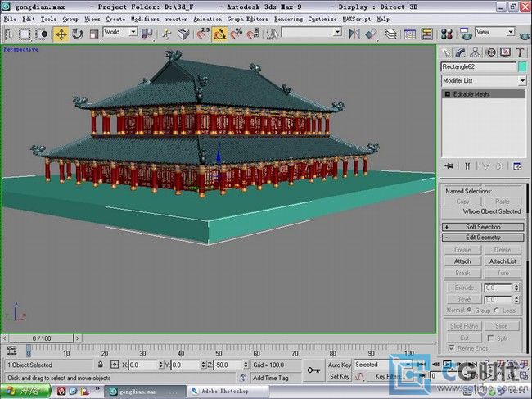The image size is (532, 399).
Task: Activate the Select and Scale tool
Action: [x=93, y=34]
